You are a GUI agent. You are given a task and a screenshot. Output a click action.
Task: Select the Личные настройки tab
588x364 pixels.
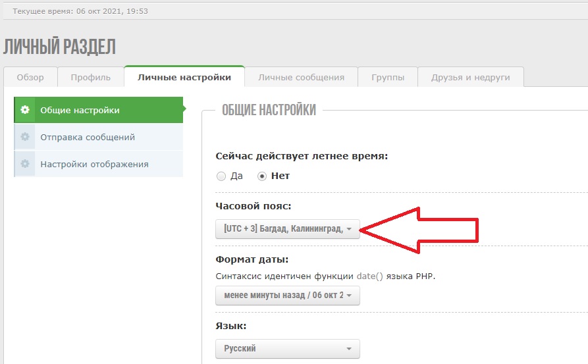coord(184,77)
